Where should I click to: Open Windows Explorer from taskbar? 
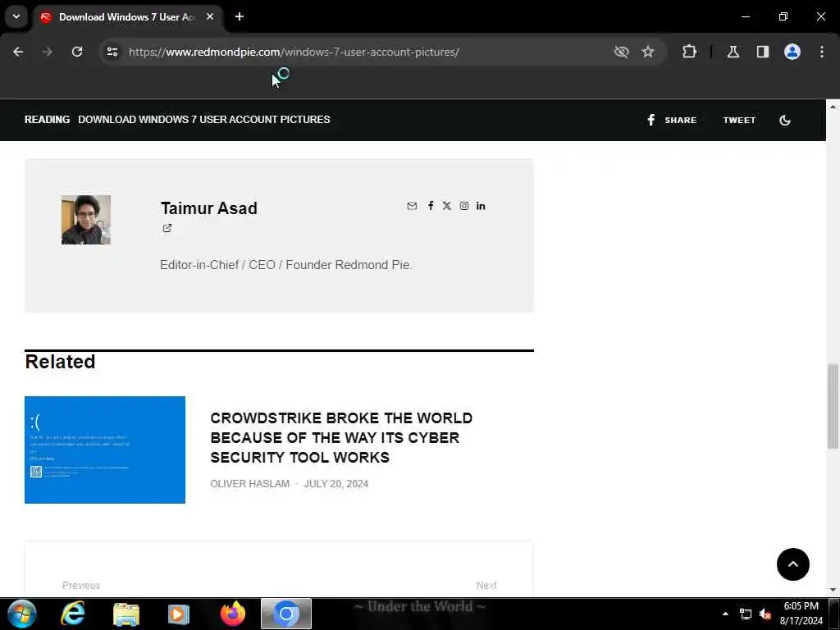(x=126, y=614)
